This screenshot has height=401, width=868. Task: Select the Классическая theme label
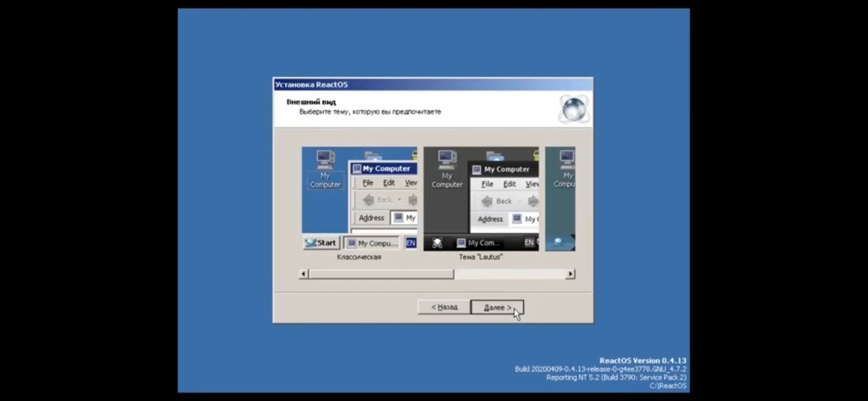click(359, 257)
